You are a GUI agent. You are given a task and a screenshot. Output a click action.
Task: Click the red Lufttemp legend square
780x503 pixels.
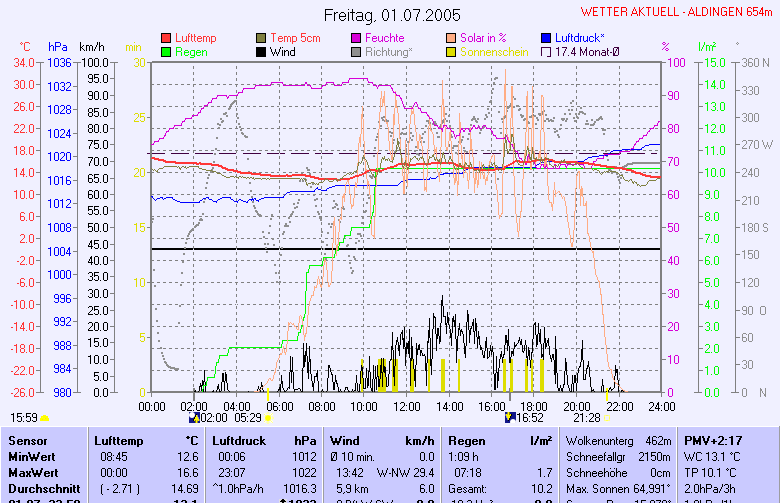166,38
